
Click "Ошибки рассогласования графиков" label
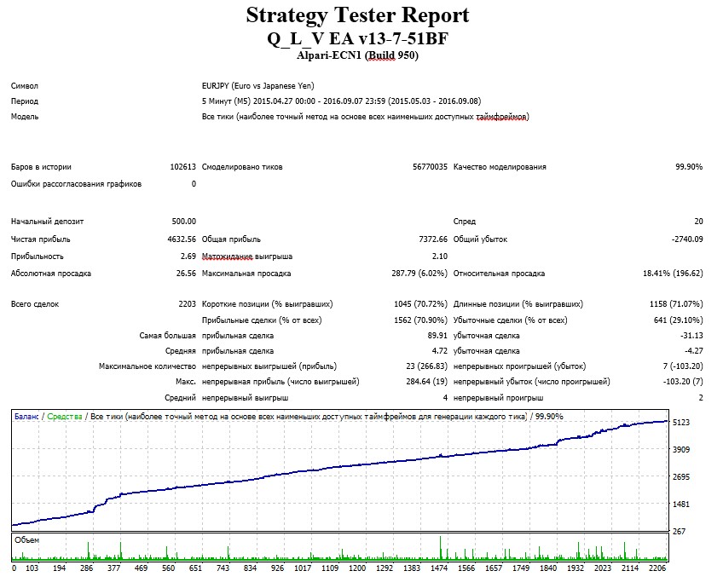[x=76, y=184]
